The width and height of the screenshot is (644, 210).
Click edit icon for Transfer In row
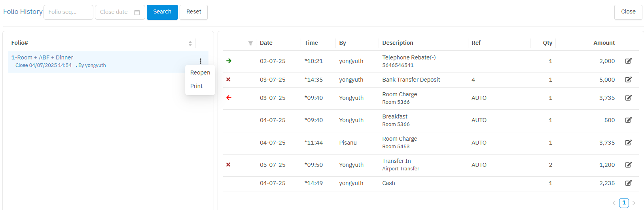pos(628,165)
